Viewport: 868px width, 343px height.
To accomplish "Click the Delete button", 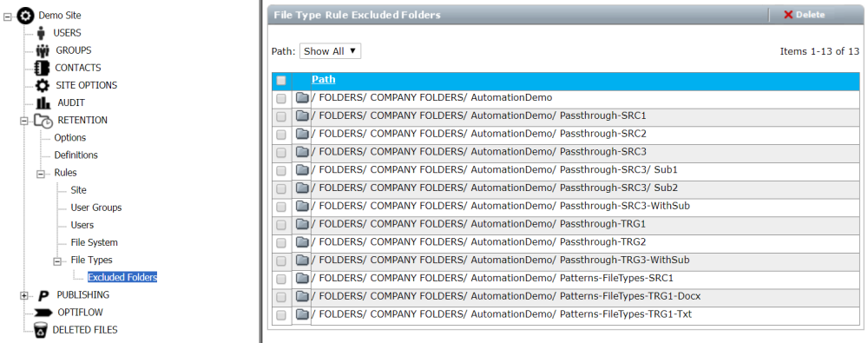I will (x=805, y=15).
